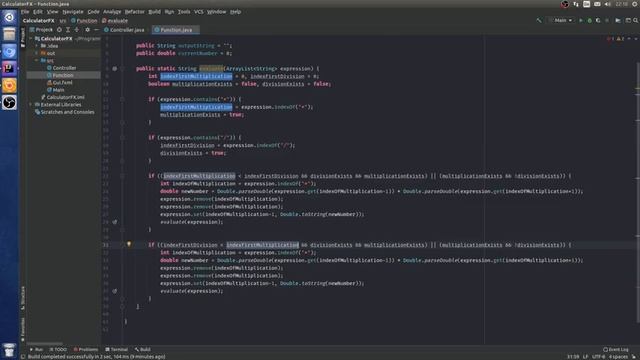Viewport: 640px width, 360px height.
Task: Select the Function class in the tree
Action: pyautogui.click(x=60, y=75)
